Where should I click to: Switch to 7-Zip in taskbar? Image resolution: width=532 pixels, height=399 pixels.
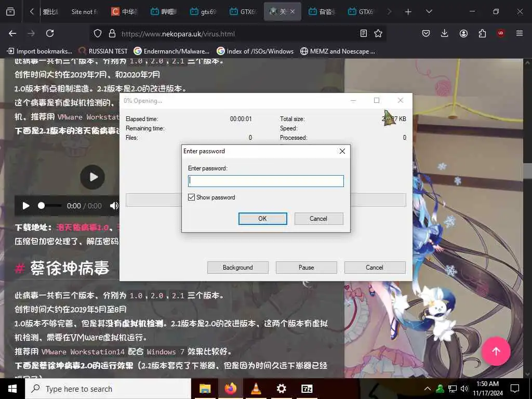pyautogui.click(x=307, y=389)
